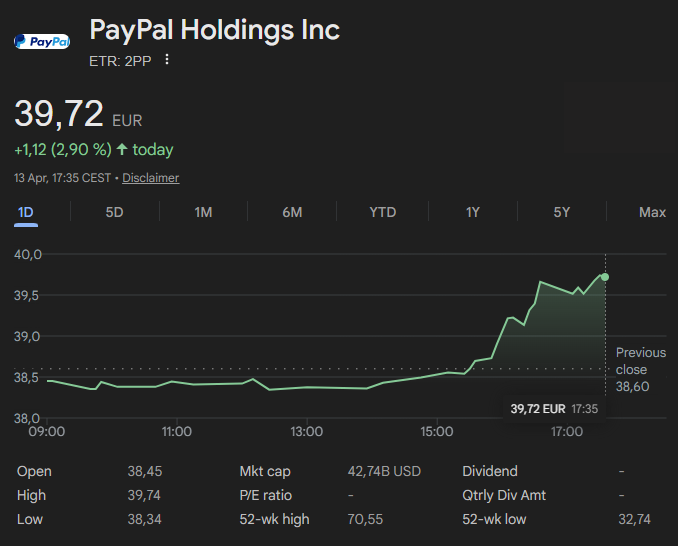The image size is (678, 546).
Task: Click the PayPal logo icon
Action: pos(42,42)
